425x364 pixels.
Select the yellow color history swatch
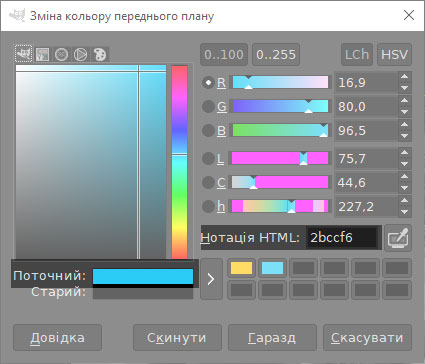click(x=242, y=268)
